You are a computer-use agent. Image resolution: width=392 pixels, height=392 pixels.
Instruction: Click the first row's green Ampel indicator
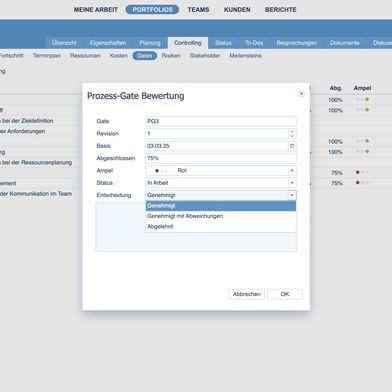point(367,99)
